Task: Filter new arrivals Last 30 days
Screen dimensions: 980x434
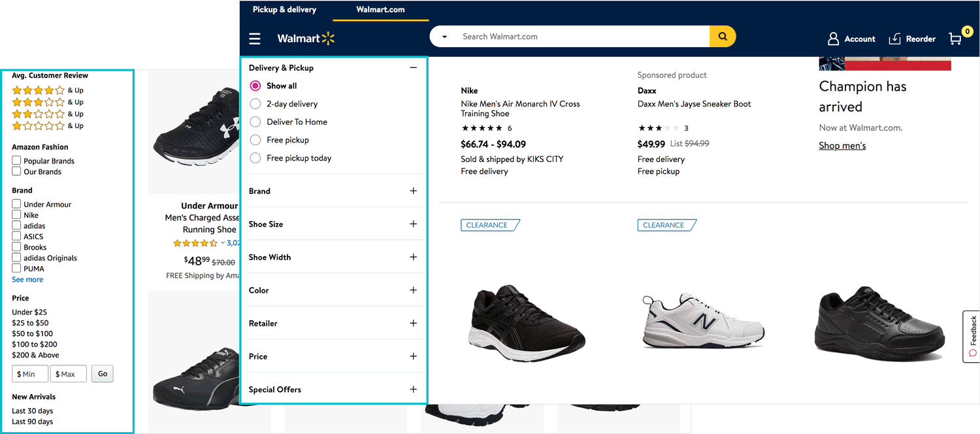Action: pos(33,411)
